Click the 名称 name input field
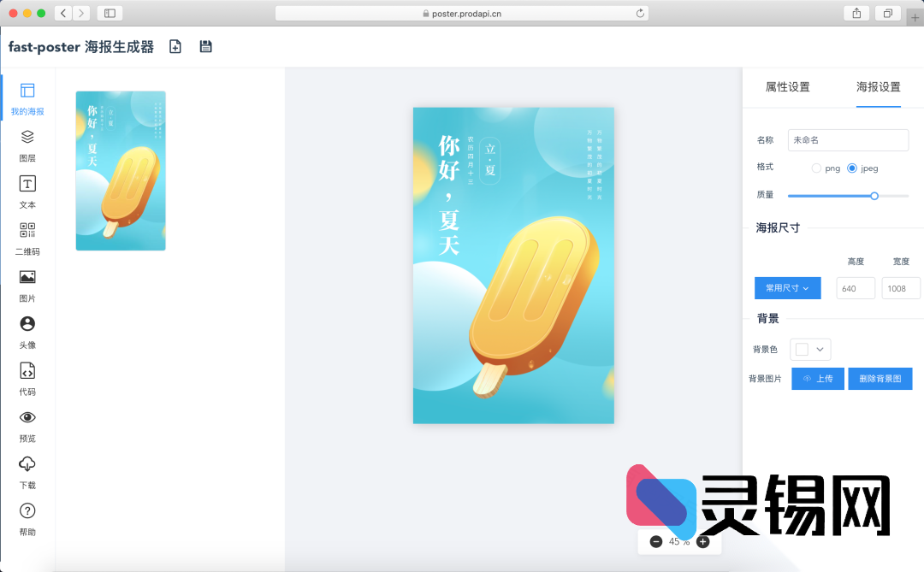924x572 pixels. [x=848, y=140]
